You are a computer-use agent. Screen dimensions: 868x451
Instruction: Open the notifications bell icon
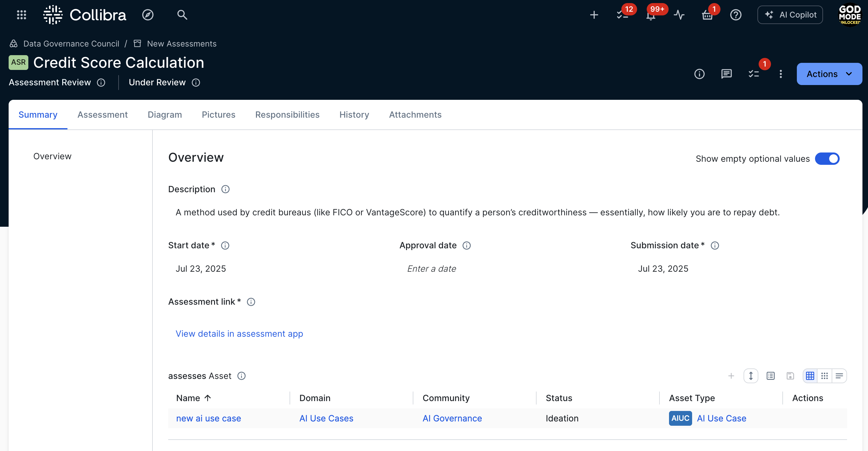click(x=651, y=15)
